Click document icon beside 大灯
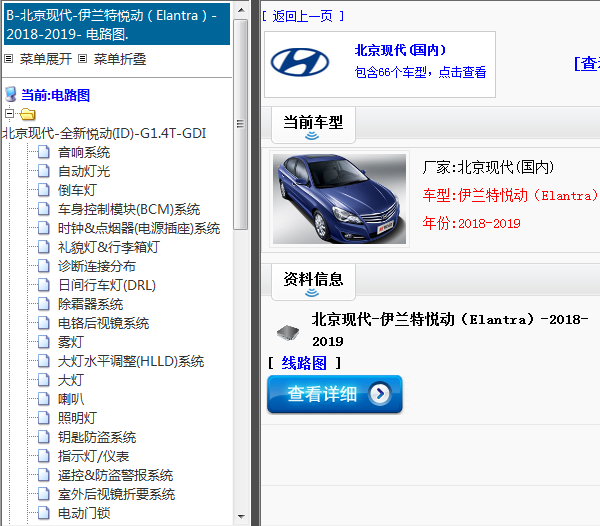 (44, 380)
